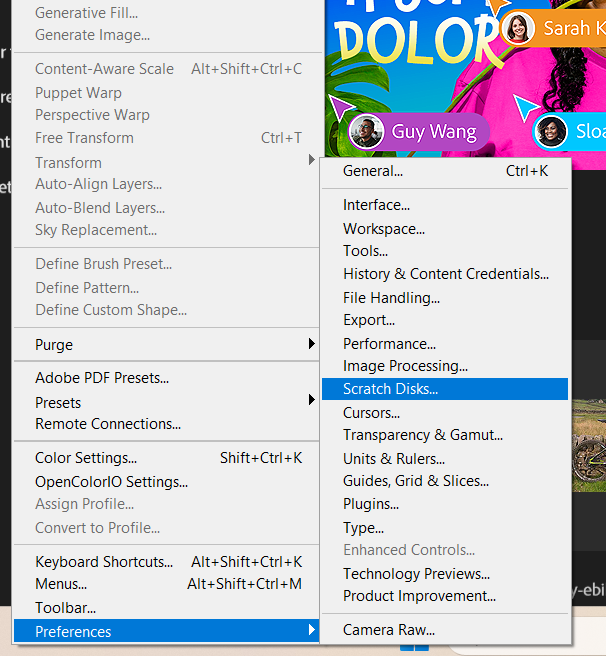Open Type preferences
The height and width of the screenshot is (656, 606).
click(x=444, y=528)
